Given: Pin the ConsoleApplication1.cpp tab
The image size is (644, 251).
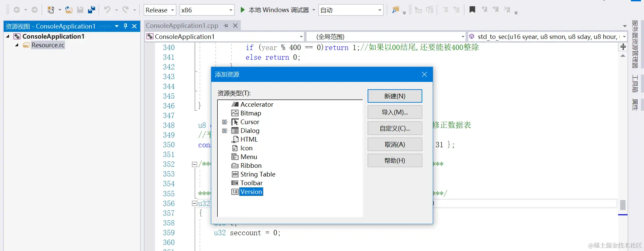Looking at the screenshot, I should tap(226, 26).
